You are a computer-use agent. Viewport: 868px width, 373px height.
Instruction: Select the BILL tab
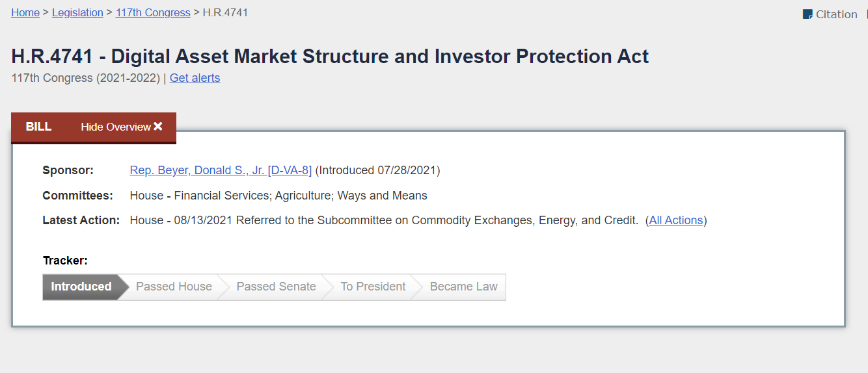(x=38, y=127)
